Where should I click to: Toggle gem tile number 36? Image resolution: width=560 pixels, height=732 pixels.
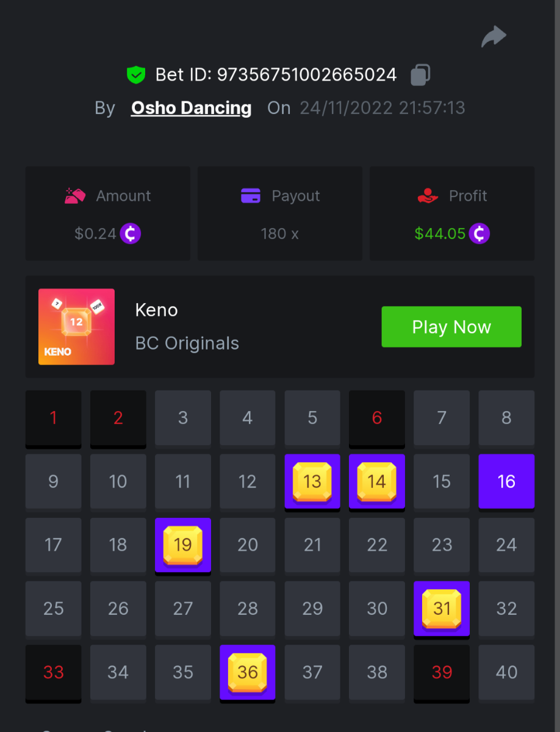click(x=248, y=672)
